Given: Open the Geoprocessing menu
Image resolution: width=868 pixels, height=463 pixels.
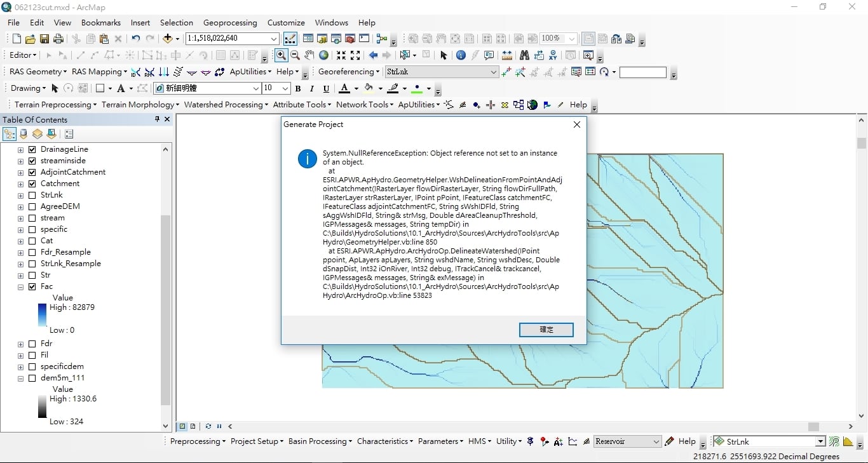Looking at the screenshot, I should coord(230,22).
